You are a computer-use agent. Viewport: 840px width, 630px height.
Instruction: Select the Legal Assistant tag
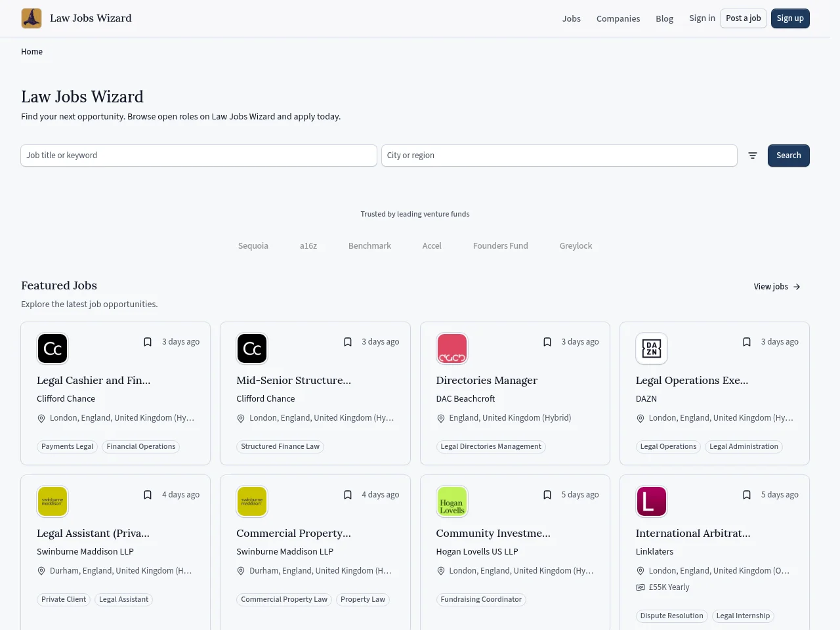tap(124, 600)
